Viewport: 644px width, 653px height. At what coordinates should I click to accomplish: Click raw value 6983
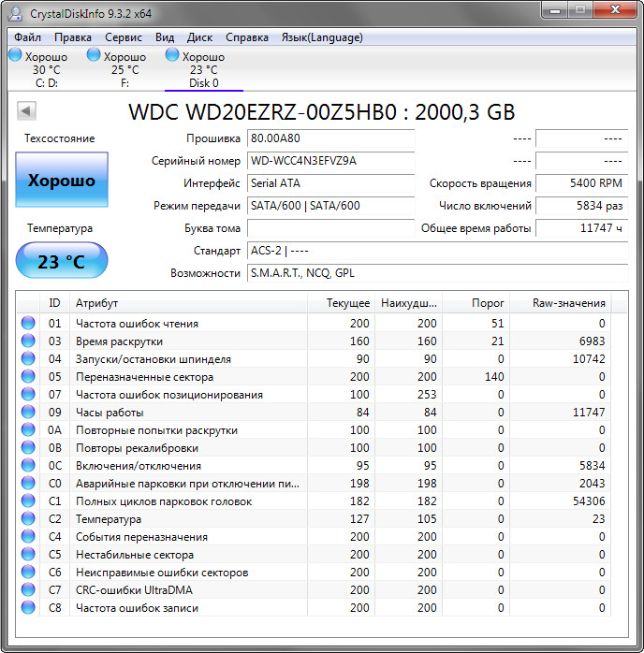(592, 341)
